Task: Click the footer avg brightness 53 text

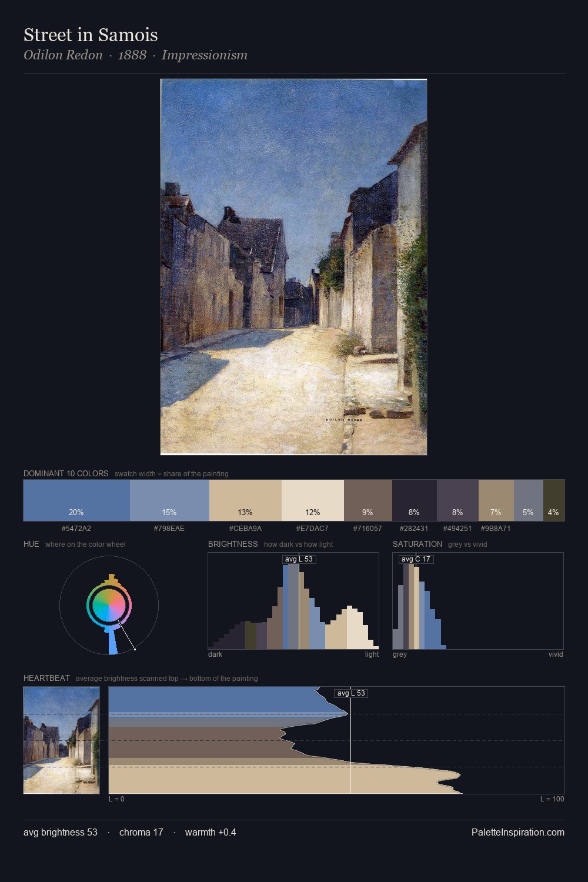Action: [x=61, y=832]
